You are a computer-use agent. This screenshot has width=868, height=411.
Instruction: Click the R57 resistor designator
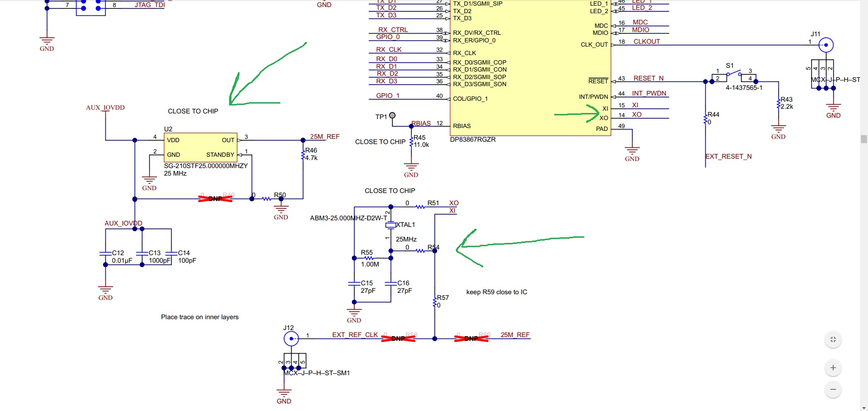443,298
